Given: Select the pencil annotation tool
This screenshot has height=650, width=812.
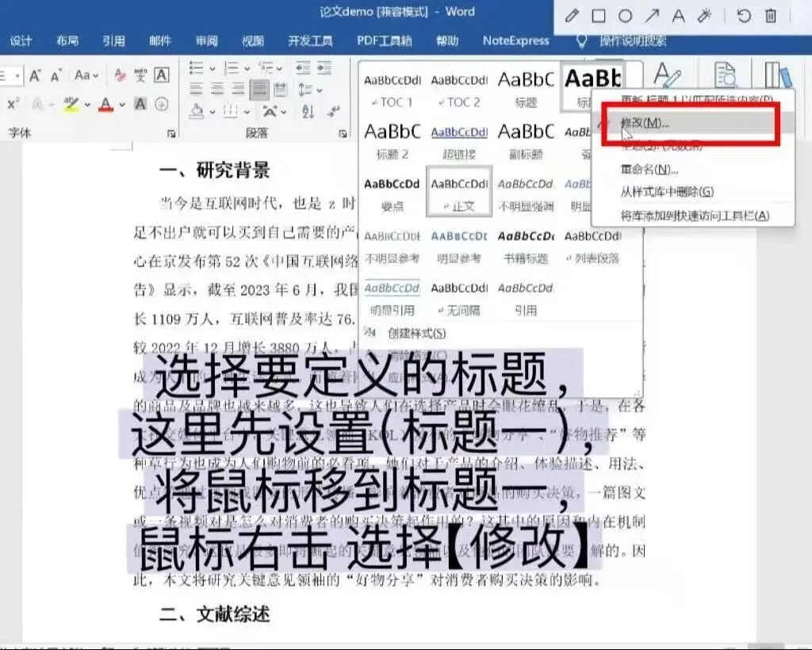Looking at the screenshot, I should coord(572,16).
